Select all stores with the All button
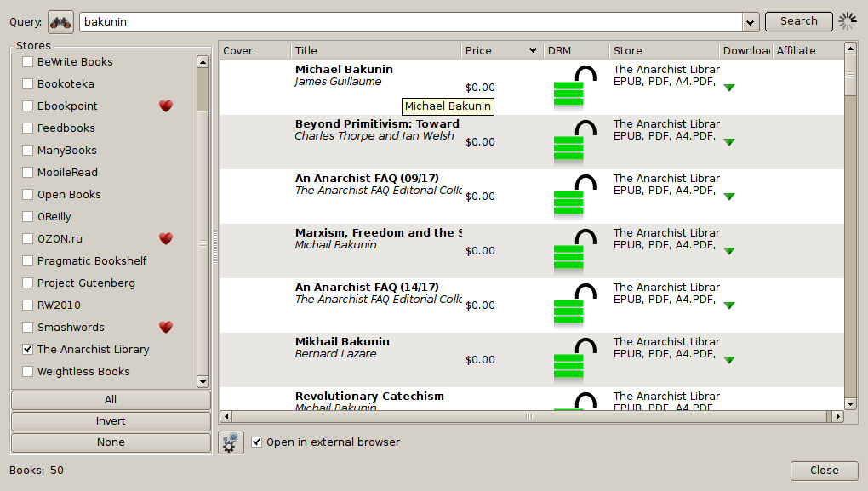Viewport: 868px width, 491px height. click(111, 400)
